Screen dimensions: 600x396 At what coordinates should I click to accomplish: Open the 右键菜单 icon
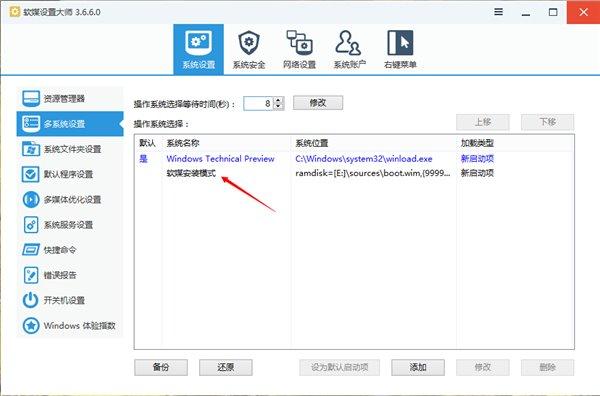400,42
